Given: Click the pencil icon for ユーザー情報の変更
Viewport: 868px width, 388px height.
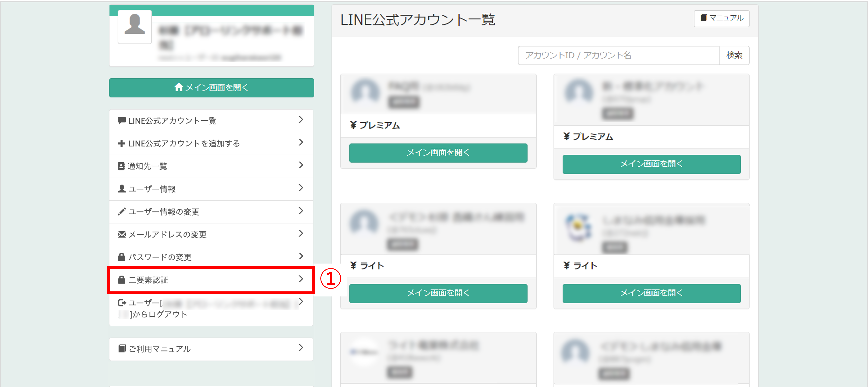Looking at the screenshot, I should [122, 212].
